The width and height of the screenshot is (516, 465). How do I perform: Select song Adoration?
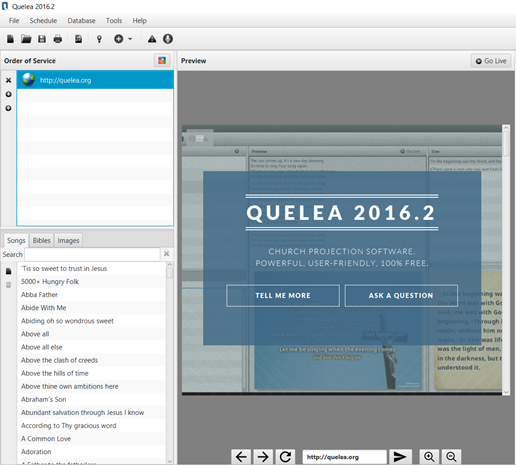click(92, 452)
